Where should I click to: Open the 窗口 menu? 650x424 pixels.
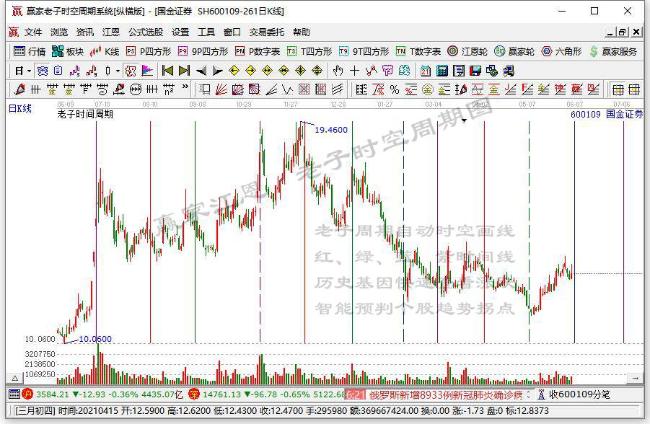click(x=232, y=32)
